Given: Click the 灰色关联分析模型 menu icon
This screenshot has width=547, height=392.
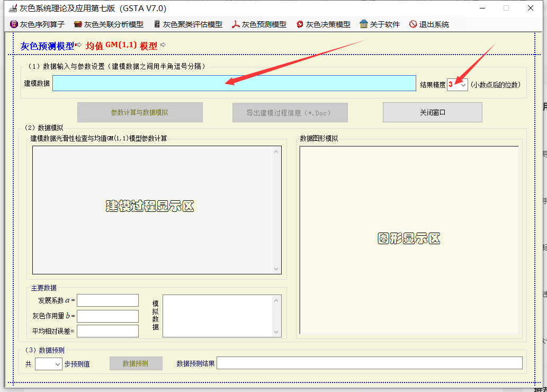Looking at the screenshot, I should [78, 24].
